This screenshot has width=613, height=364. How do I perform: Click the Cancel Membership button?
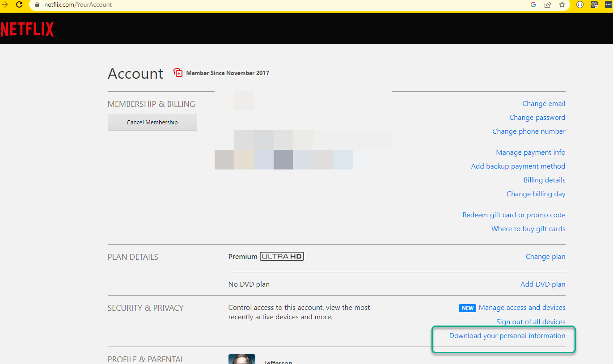tap(152, 122)
